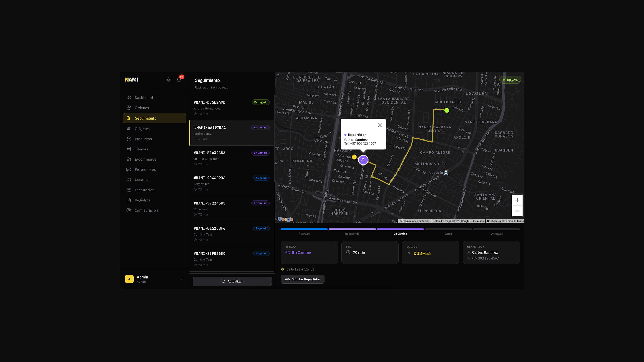Viewport: 644px width, 362px height.
Task: Click the Facturacion icon
Action: point(129,190)
